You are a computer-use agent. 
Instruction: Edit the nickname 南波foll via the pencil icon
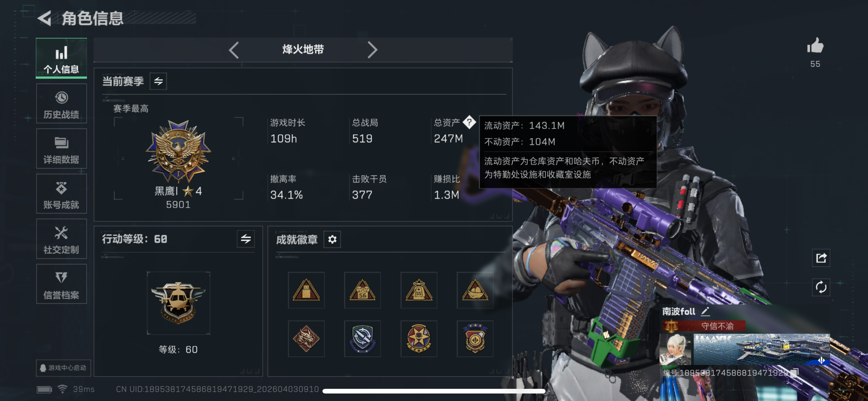click(705, 311)
